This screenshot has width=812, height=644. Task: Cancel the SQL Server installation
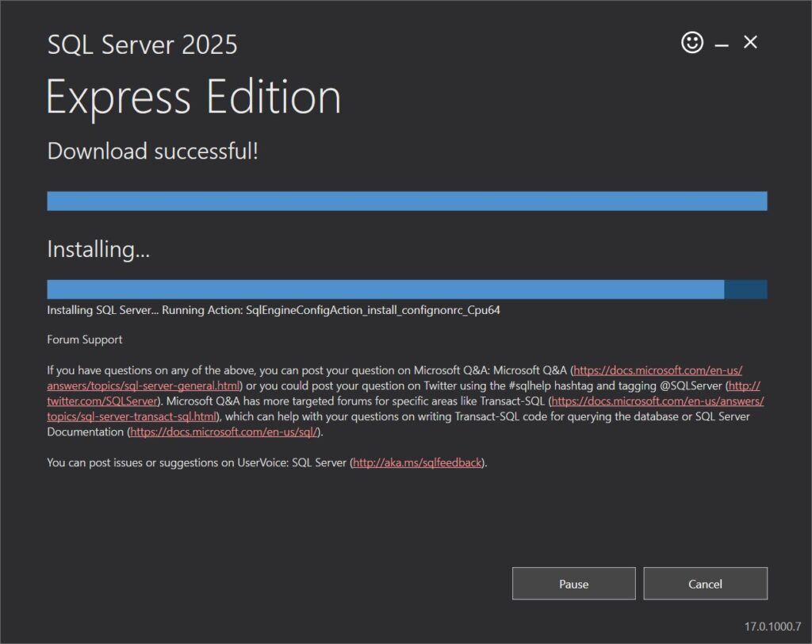click(705, 584)
